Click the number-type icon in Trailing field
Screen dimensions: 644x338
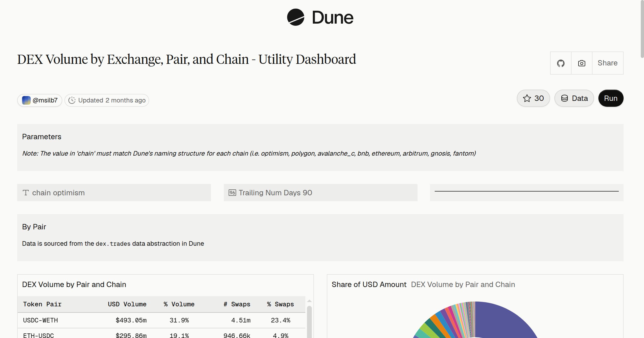[232, 193]
